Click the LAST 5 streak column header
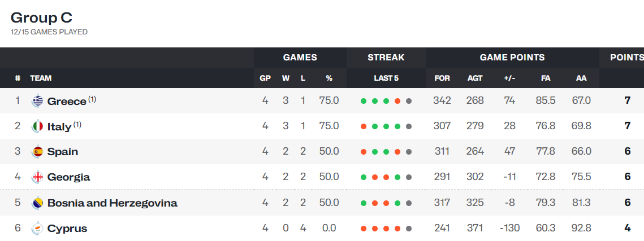This screenshot has height=241, width=644. coord(386,78)
